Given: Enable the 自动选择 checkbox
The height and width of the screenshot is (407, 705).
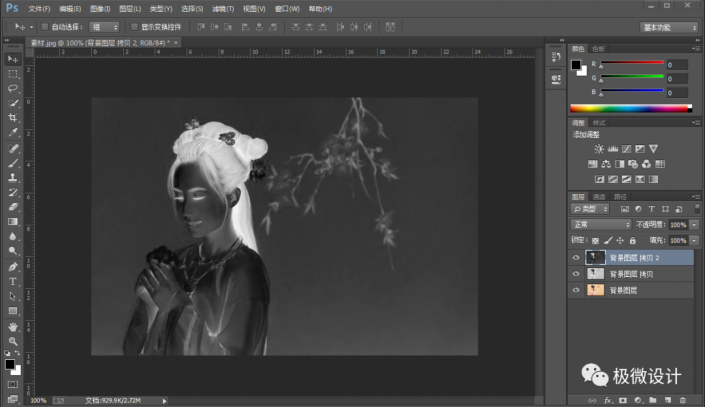Looking at the screenshot, I should click(x=44, y=27).
